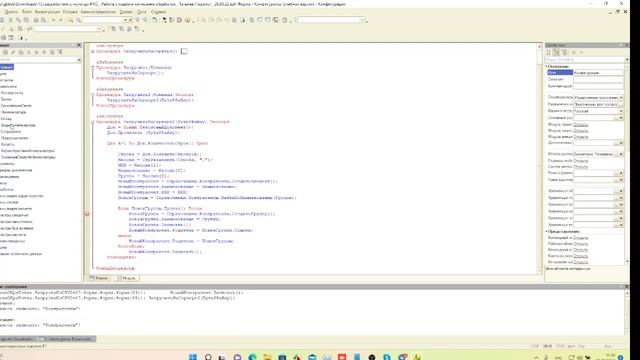Open Открыть link for Модуль сеанса
The height and width of the screenshot is (360, 640).
pyautogui.click(x=580, y=131)
